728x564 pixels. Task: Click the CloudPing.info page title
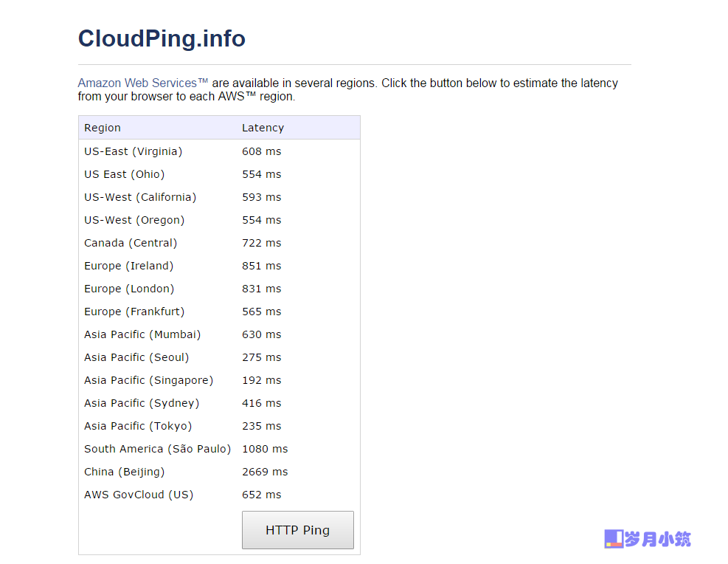point(162,38)
